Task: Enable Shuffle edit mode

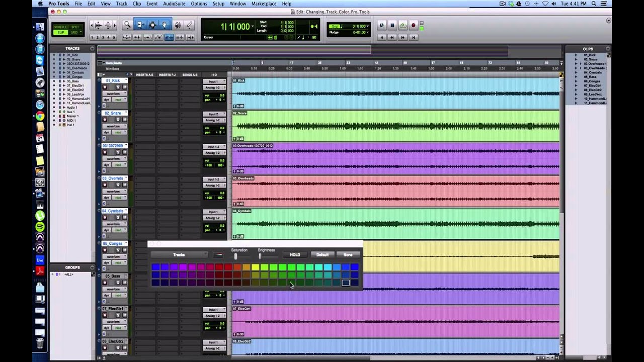Action: (61, 27)
